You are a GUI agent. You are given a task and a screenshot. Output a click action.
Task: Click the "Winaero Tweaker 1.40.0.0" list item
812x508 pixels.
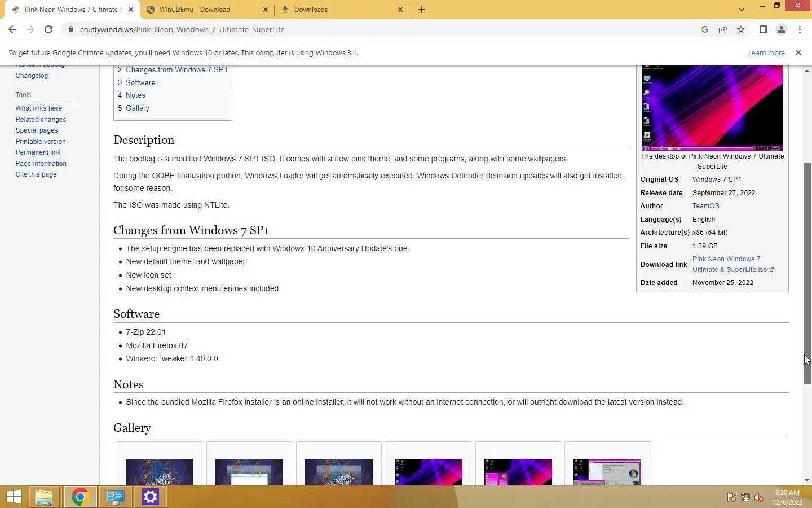(x=172, y=359)
